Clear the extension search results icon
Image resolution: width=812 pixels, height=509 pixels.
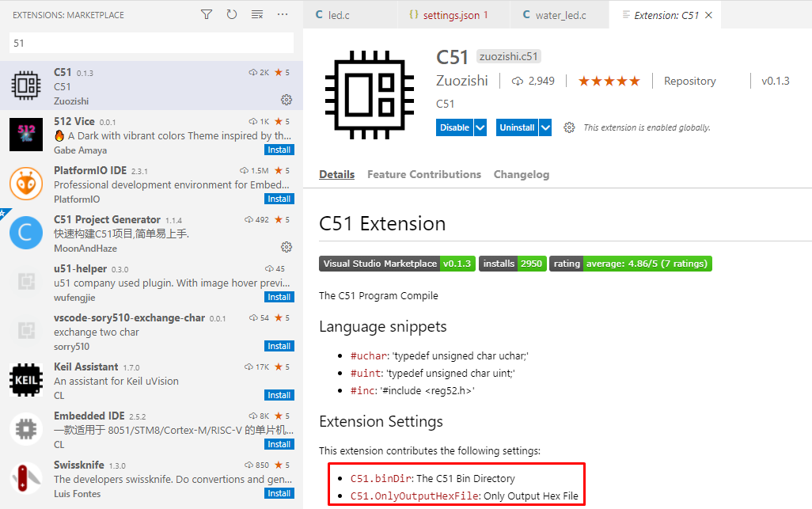[x=256, y=14]
